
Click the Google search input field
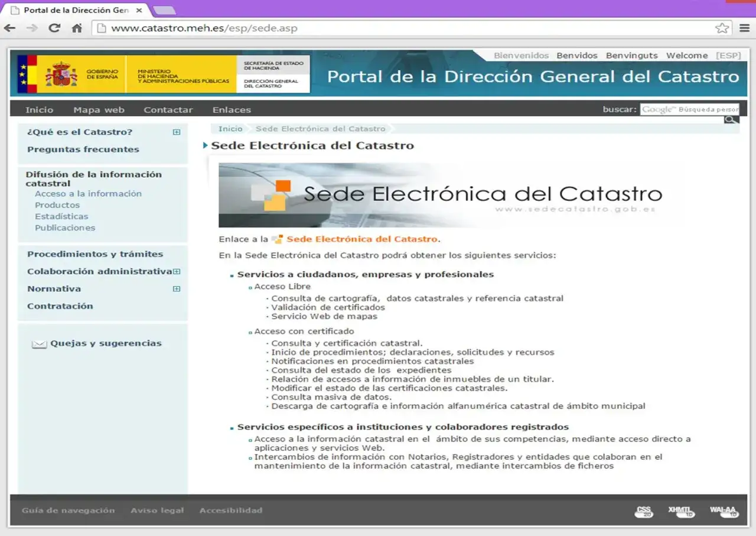coord(689,109)
